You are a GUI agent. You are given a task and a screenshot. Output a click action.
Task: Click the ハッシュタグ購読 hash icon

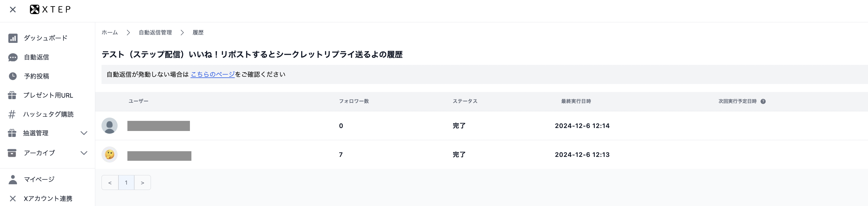12,114
